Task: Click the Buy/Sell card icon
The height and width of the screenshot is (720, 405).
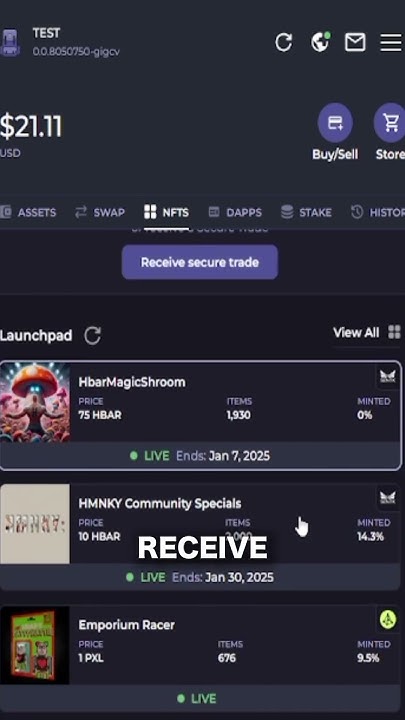Action: [x=335, y=123]
